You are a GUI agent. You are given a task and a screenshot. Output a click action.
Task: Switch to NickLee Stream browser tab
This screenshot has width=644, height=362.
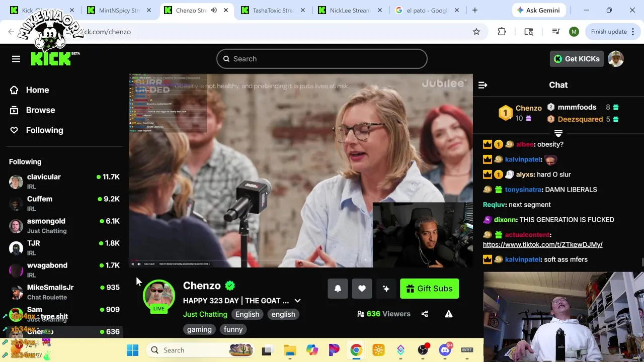pyautogui.click(x=350, y=10)
